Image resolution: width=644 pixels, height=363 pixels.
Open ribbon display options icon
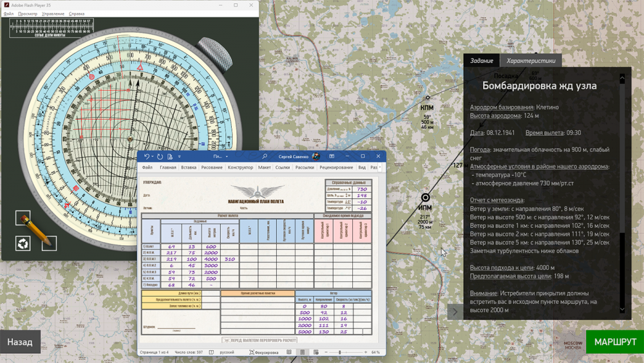pyautogui.click(x=332, y=156)
